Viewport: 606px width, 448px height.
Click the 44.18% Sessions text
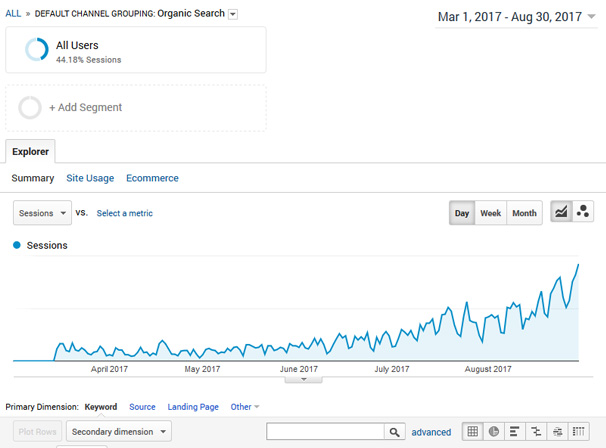click(x=89, y=60)
